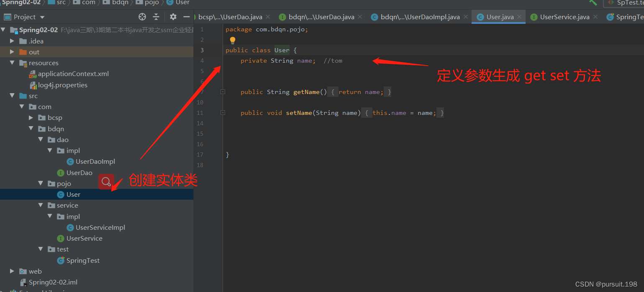Expand the folded getName method body
644x292 pixels.
pyautogui.click(x=223, y=92)
